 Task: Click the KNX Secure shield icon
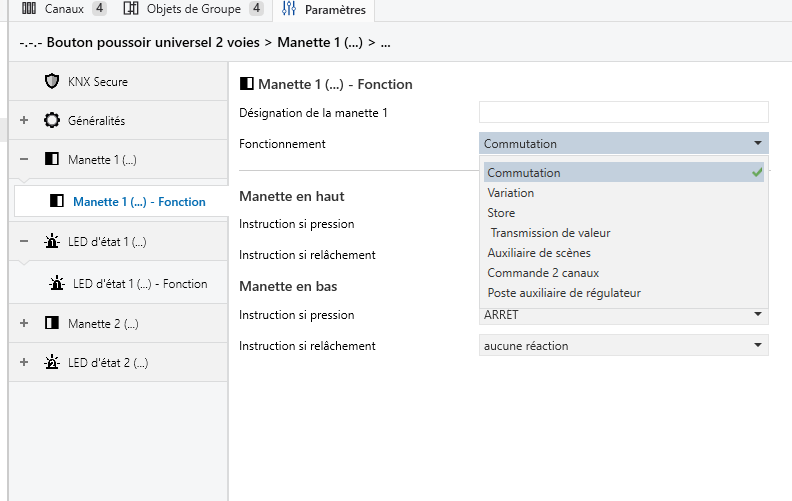point(52,81)
